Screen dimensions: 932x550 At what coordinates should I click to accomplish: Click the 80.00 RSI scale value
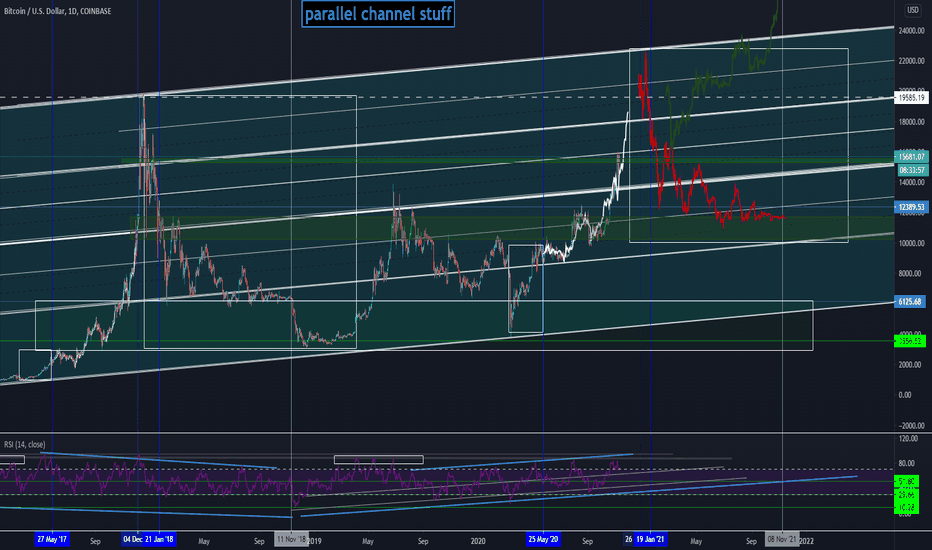click(907, 463)
